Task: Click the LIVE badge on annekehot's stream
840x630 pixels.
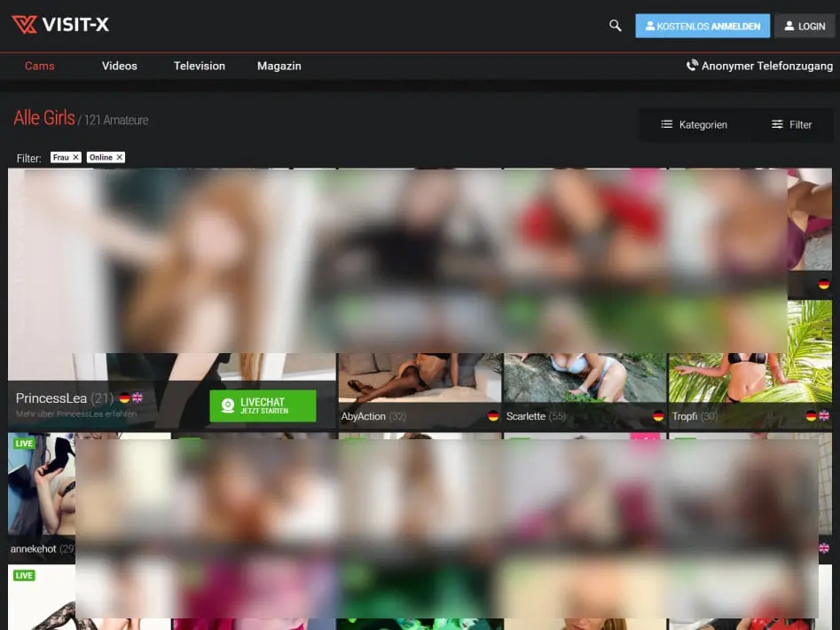Action: pos(23,443)
